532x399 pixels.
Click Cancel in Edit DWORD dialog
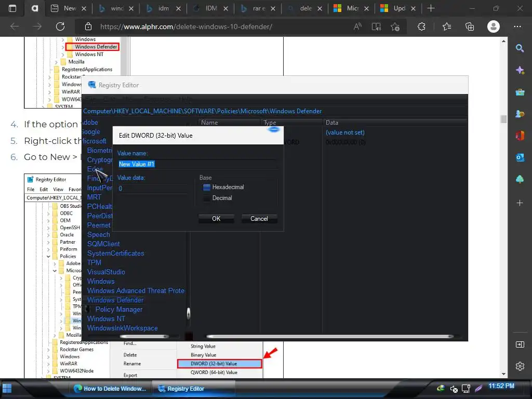[259, 219]
